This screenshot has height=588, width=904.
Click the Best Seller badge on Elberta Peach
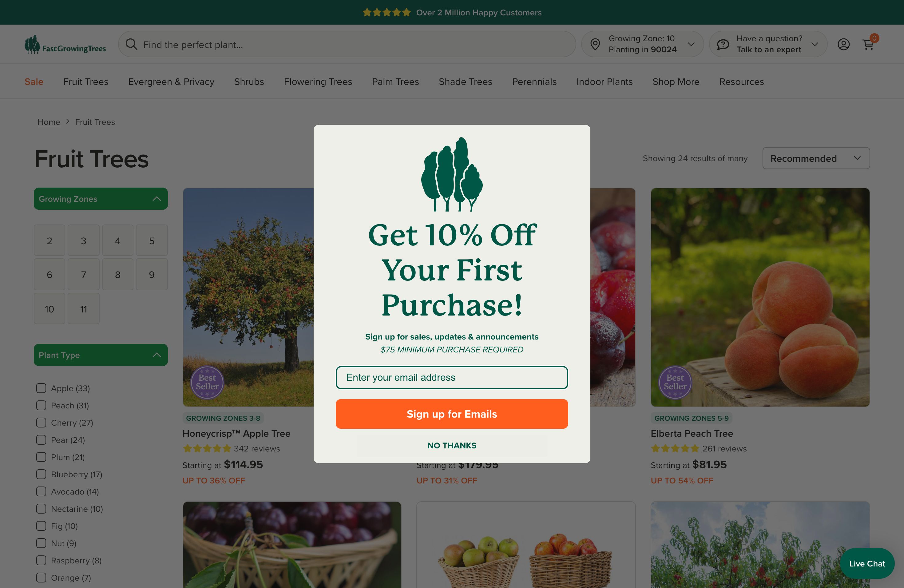[675, 382]
